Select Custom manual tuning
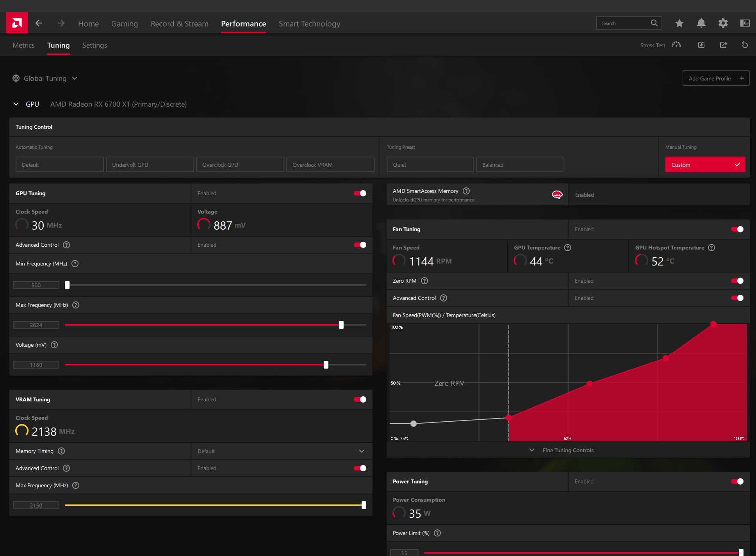756x556 pixels. [x=705, y=164]
